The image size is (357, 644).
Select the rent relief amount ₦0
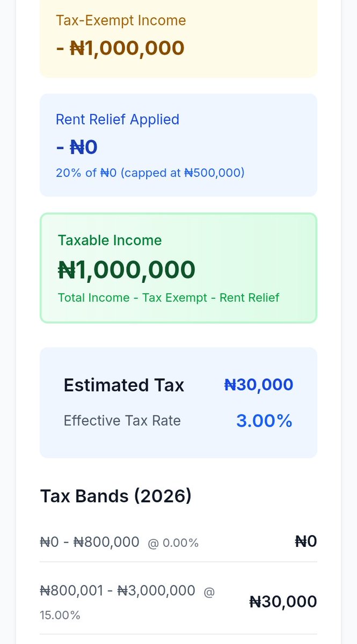(x=77, y=147)
